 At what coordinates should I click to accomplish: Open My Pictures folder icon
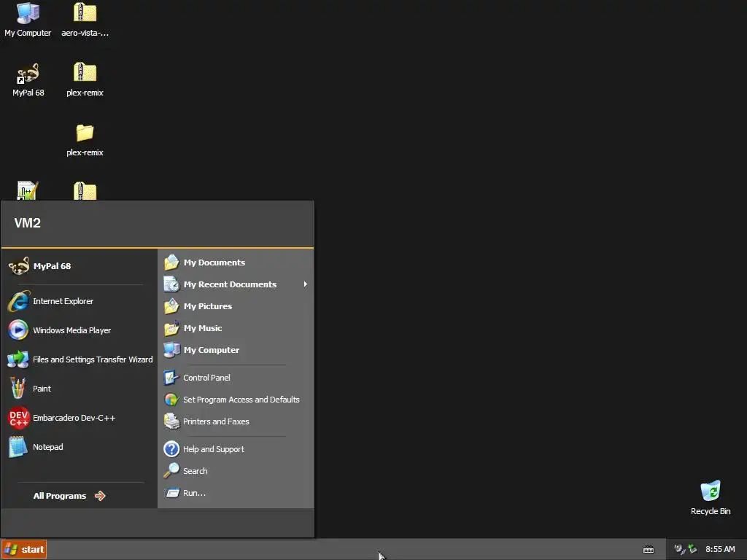tap(171, 306)
